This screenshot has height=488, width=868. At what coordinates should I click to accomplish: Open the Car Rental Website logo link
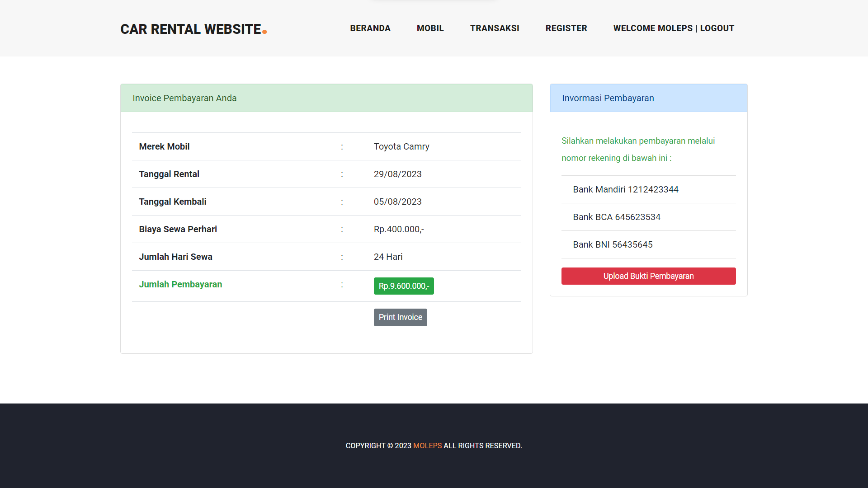pyautogui.click(x=193, y=29)
